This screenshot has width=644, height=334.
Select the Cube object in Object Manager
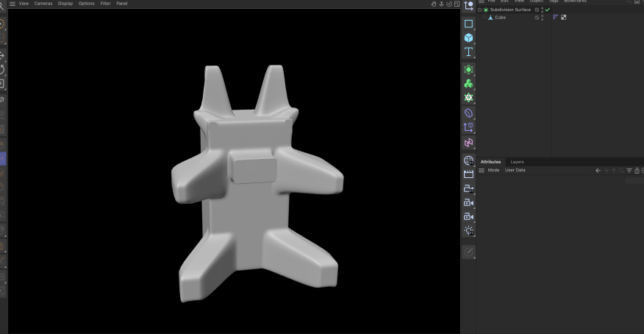500,17
